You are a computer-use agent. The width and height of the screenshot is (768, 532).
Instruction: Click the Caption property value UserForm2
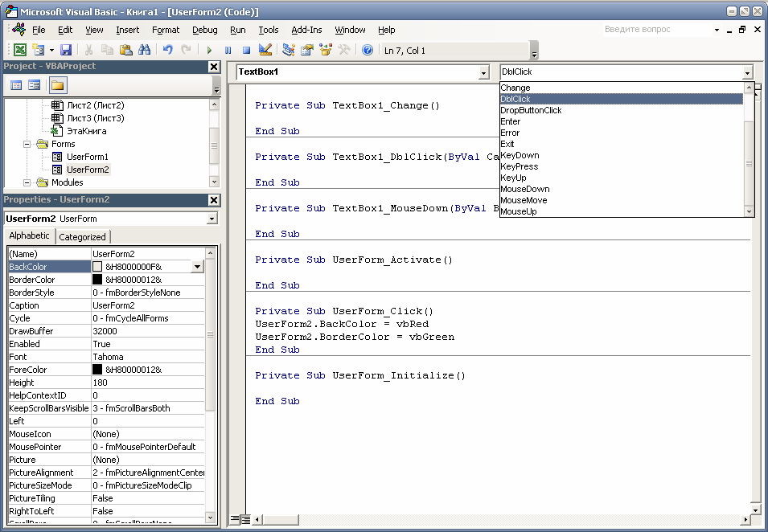click(x=147, y=305)
